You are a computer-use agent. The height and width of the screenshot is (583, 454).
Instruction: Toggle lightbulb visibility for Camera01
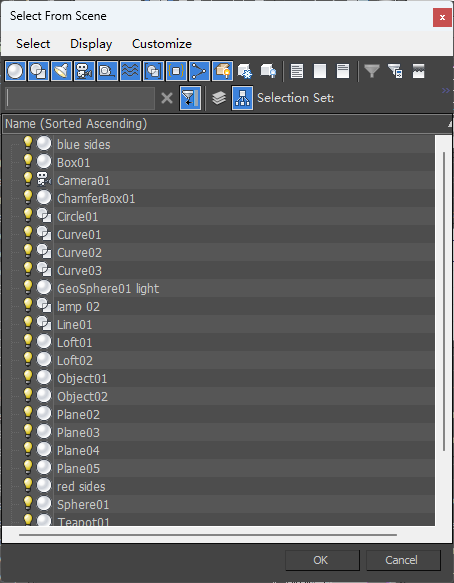(28, 179)
